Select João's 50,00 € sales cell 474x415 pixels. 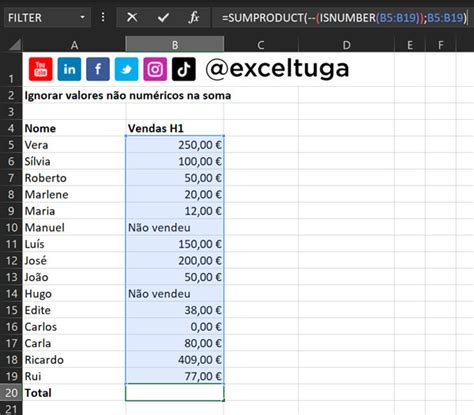click(x=175, y=277)
